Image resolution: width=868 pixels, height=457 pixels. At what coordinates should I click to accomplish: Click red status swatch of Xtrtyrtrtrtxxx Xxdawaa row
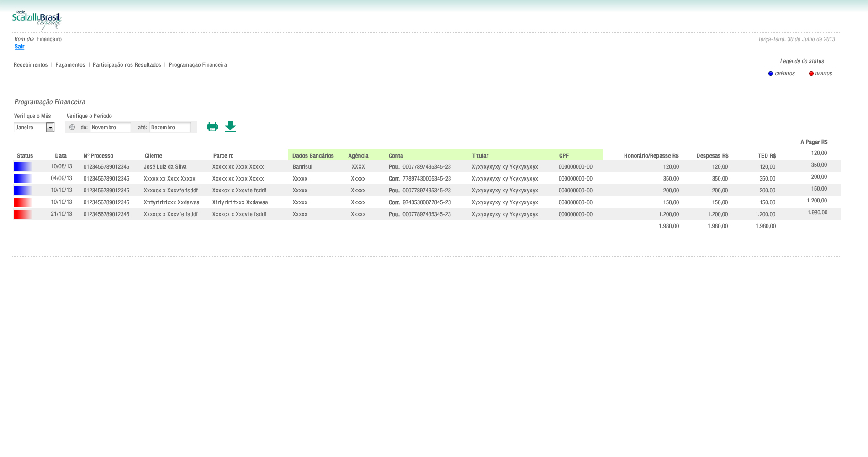[x=23, y=202]
